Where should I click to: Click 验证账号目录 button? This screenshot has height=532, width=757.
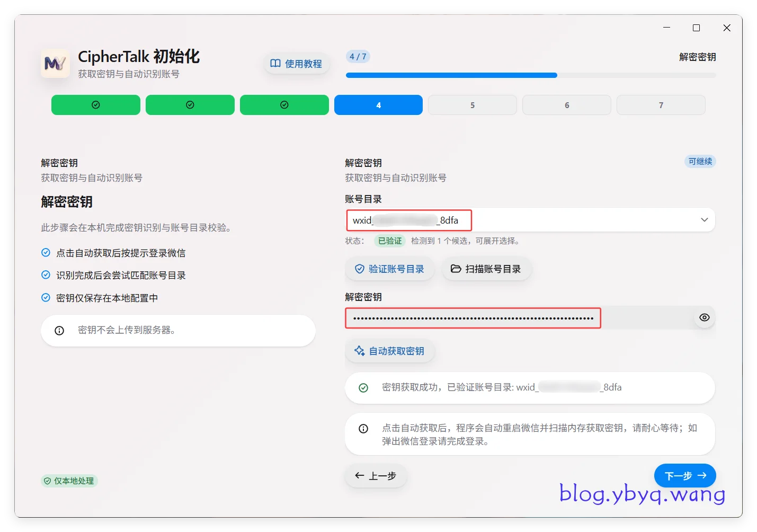pyautogui.click(x=390, y=269)
